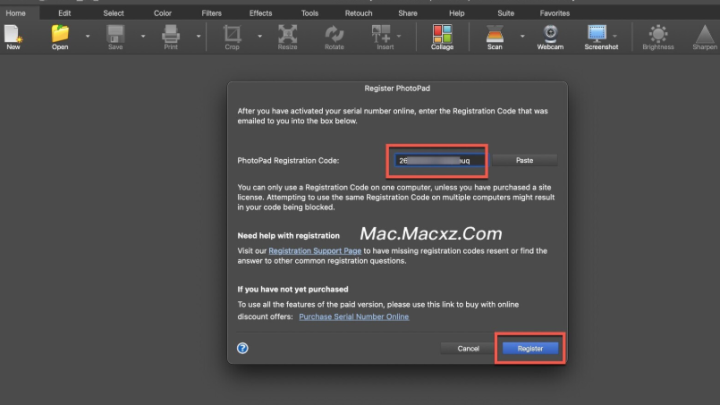Open the Tools tab
This screenshot has width=720, height=405.
(x=309, y=13)
